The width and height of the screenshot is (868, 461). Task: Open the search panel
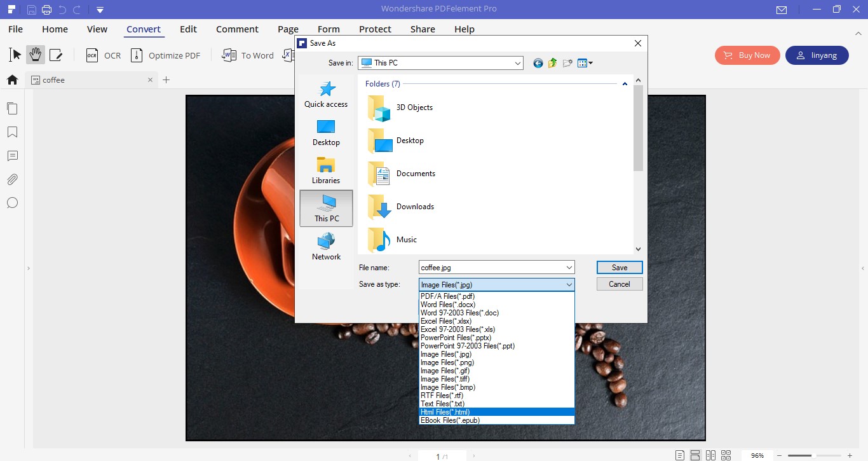[12, 203]
